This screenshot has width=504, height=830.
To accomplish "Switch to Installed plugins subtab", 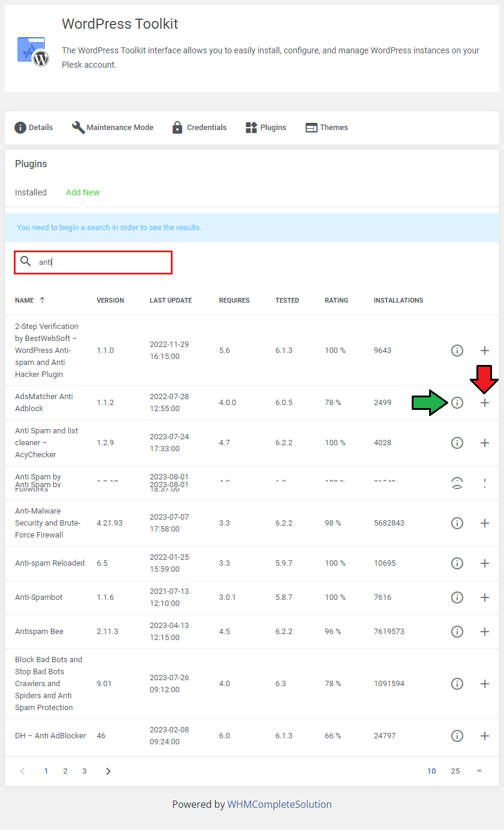I will pos(31,192).
